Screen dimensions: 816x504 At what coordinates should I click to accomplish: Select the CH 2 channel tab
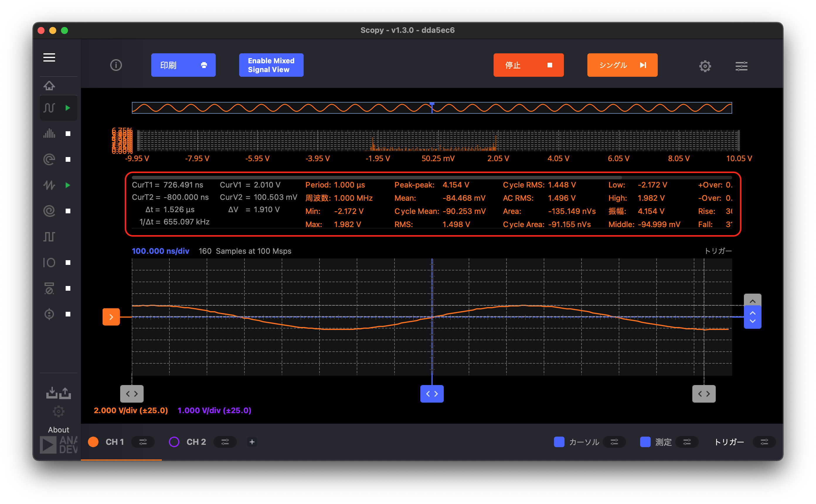(x=196, y=442)
